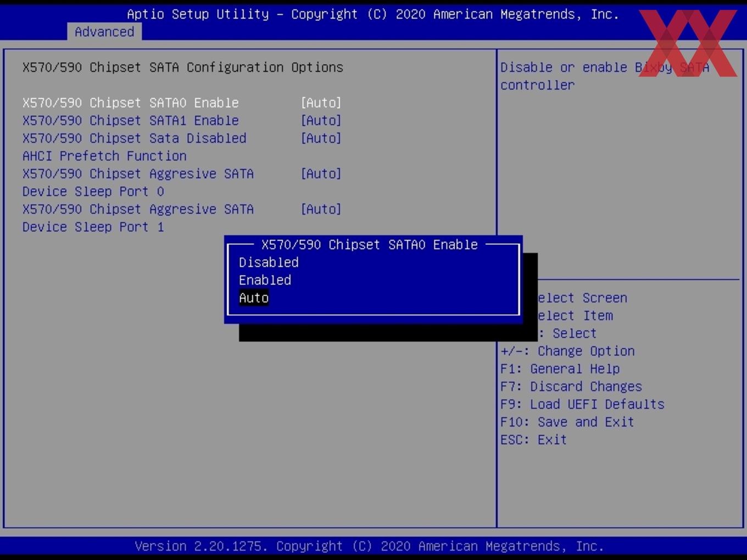Choose the highlighted Auto option in the popup
Screen dimensions: 747x560
[x=254, y=298]
